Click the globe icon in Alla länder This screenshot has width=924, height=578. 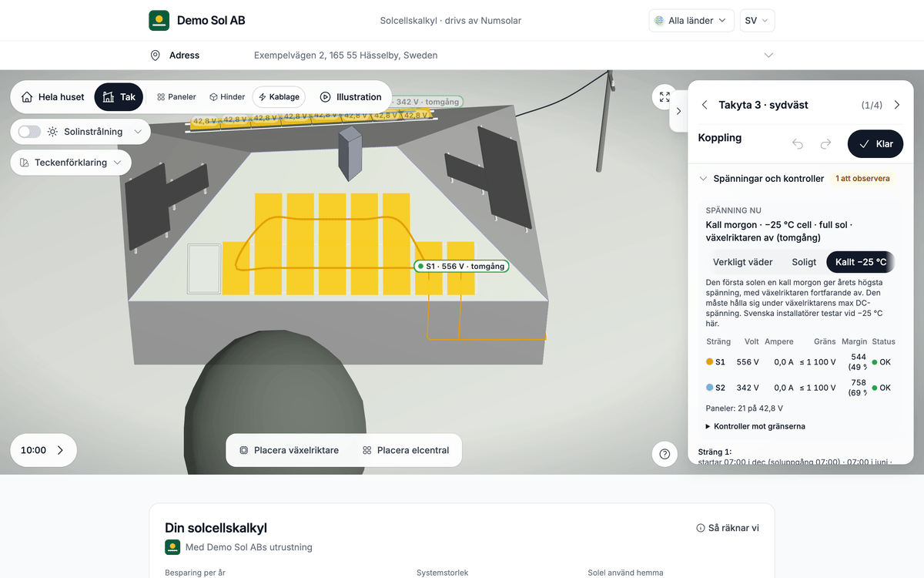pyautogui.click(x=659, y=21)
